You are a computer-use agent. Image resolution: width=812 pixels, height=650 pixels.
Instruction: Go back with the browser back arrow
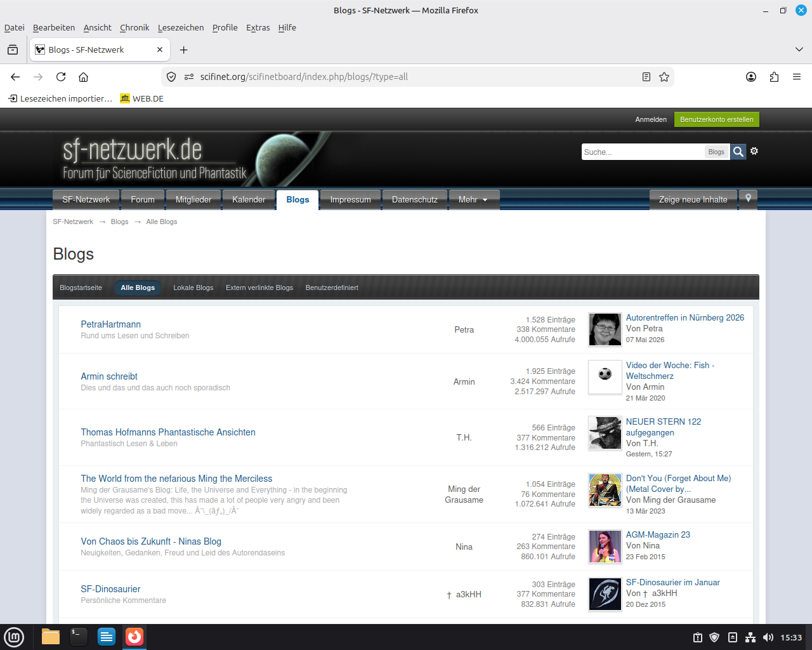tap(15, 77)
